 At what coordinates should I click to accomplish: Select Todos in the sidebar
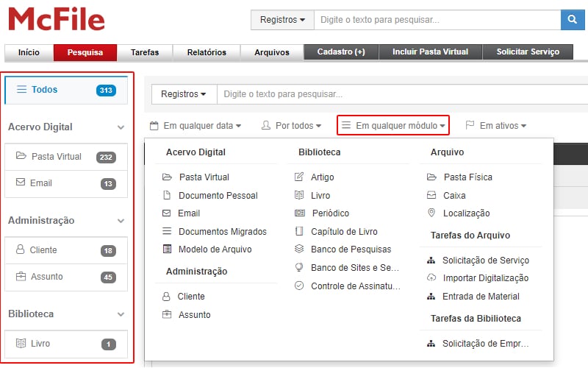66,90
